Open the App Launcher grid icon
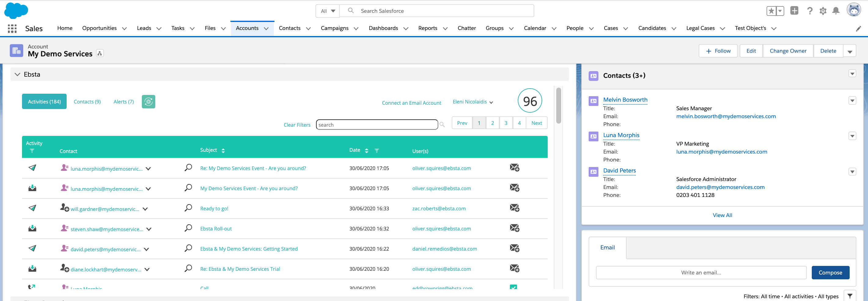Viewport: 868px width, 301px height. (12, 29)
